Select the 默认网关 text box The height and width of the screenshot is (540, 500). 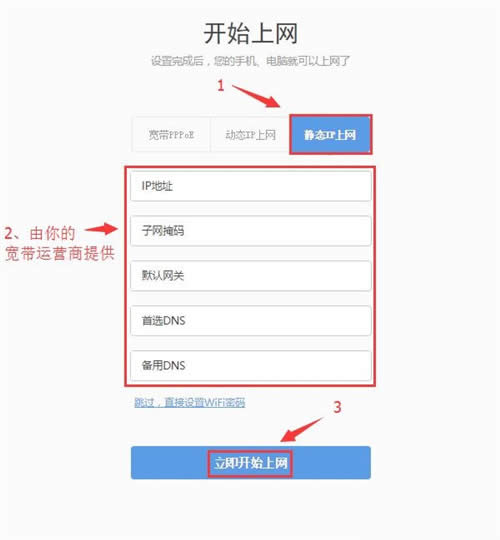tap(251, 276)
